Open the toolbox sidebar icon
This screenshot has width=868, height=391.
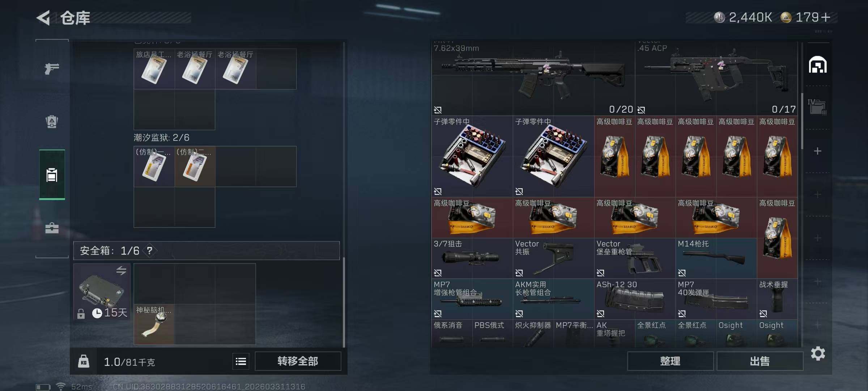(x=52, y=228)
